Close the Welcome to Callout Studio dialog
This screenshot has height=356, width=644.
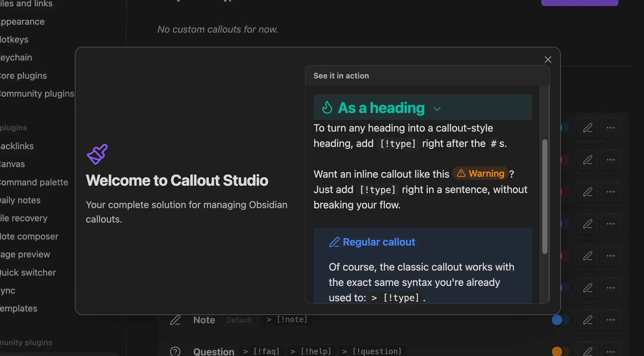pyautogui.click(x=548, y=60)
